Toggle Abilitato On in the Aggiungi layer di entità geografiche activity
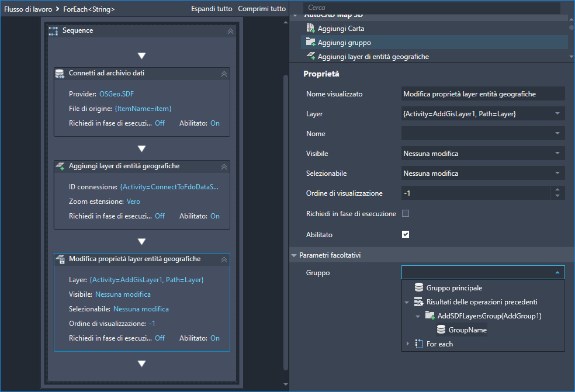The height and width of the screenshot is (392, 575). pos(215,216)
